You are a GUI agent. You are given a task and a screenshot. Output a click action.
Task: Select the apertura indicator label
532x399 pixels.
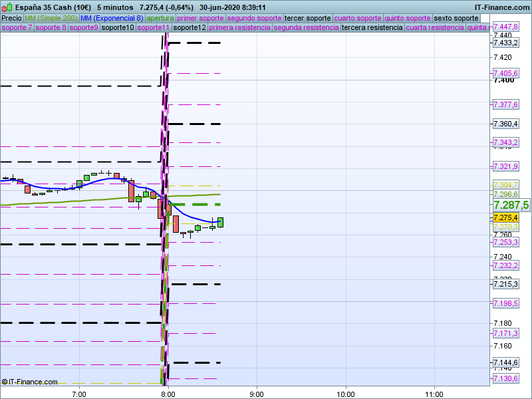[x=160, y=19]
